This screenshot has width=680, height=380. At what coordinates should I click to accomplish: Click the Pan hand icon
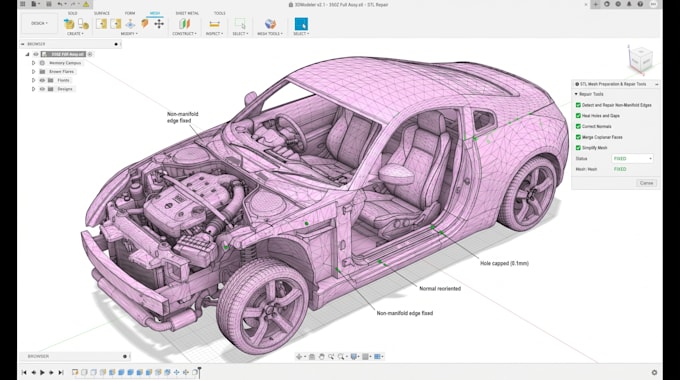point(321,357)
